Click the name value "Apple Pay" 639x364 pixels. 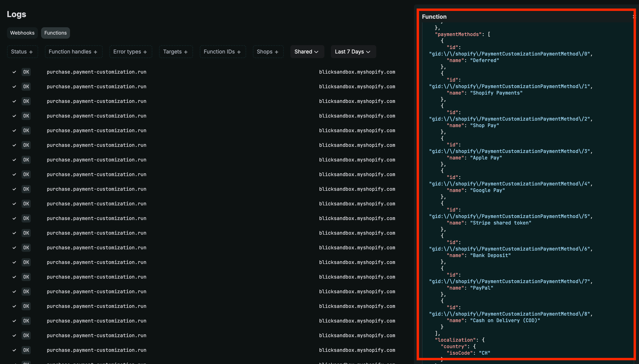pos(486,158)
